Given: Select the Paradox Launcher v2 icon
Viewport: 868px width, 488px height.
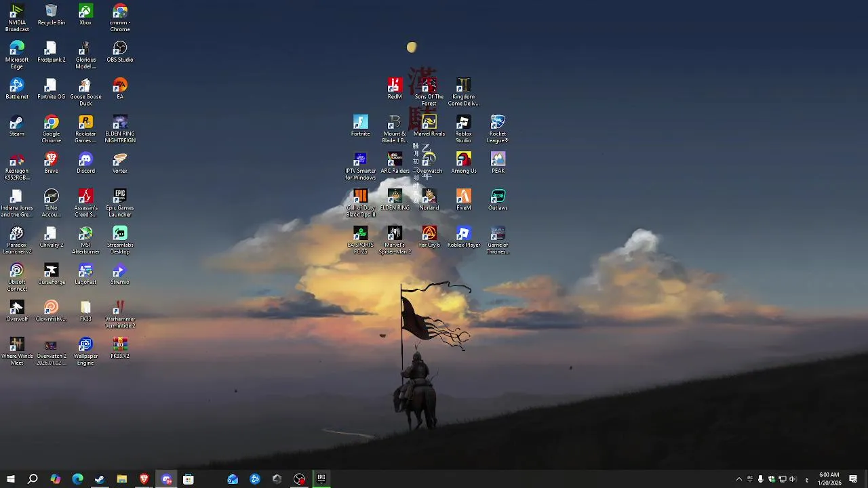Looking at the screenshot, I should 17,241.
